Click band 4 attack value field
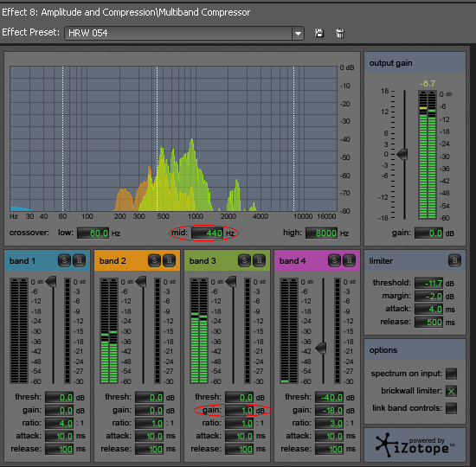This screenshot has width=476, height=467. pos(330,436)
